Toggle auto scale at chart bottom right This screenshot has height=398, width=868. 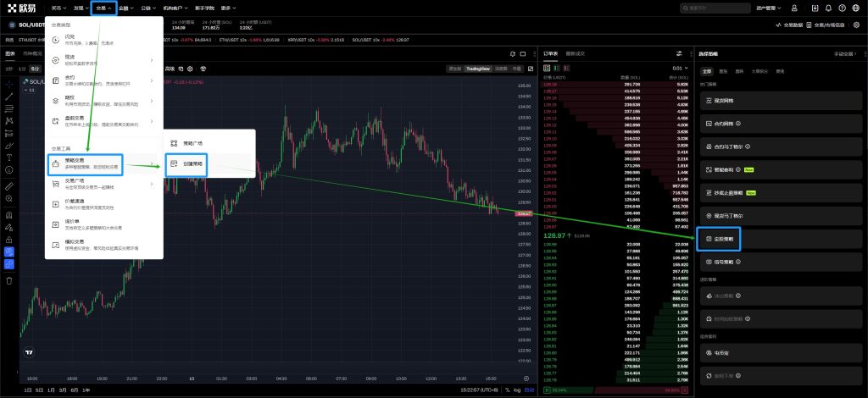click(530, 390)
